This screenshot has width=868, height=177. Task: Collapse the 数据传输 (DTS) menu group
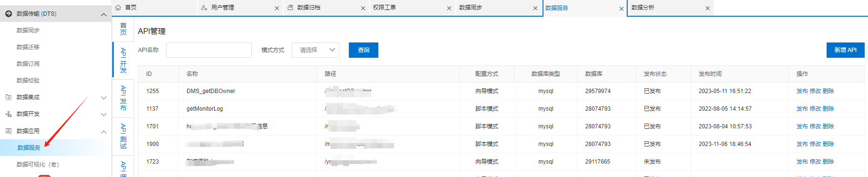(104, 15)
